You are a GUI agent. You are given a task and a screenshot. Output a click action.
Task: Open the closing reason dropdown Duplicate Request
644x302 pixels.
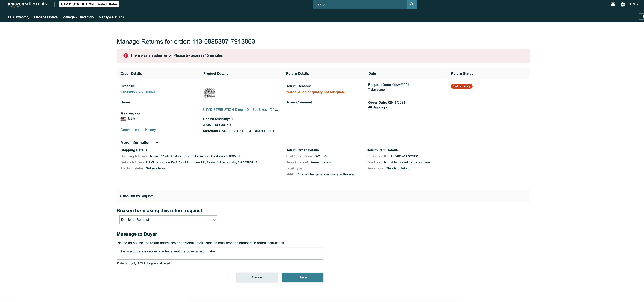pos(168,219)
